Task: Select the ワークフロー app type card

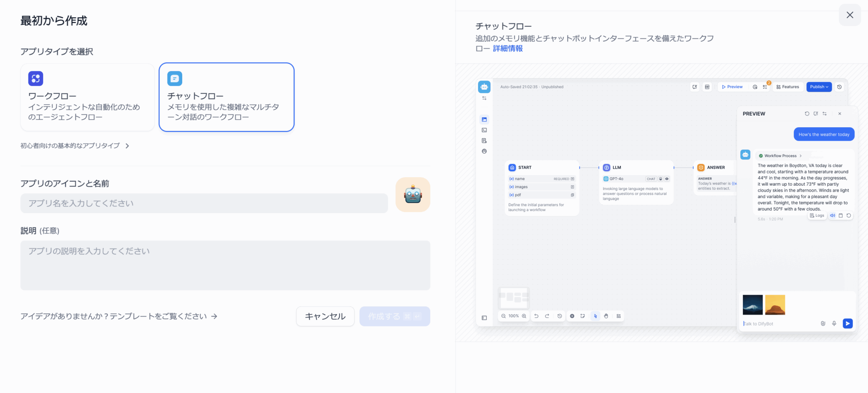Action: pyautogui.click(x=88, y=98)
